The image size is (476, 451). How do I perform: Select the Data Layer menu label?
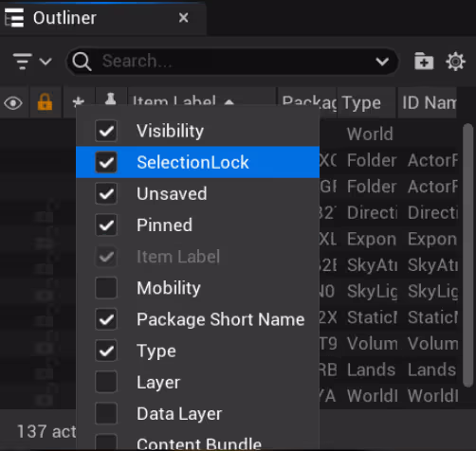click(x=179, y=414)
